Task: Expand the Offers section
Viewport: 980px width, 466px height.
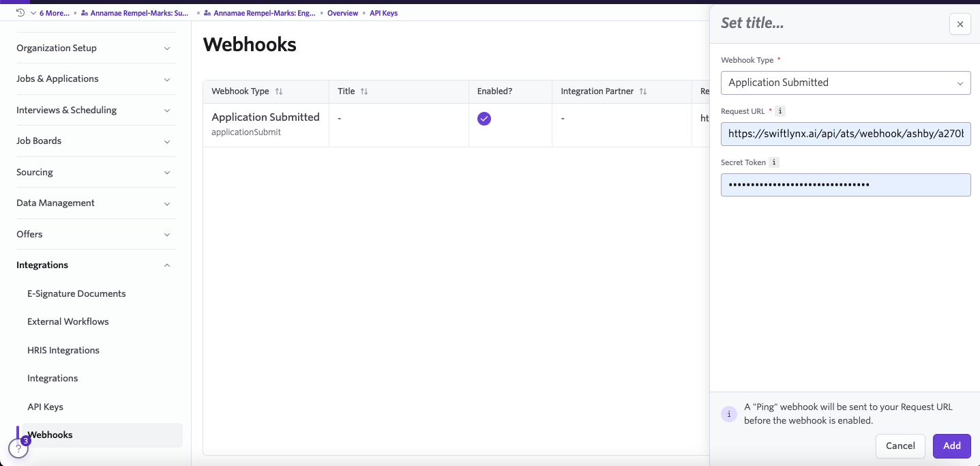Action: (x=96, y=234)
